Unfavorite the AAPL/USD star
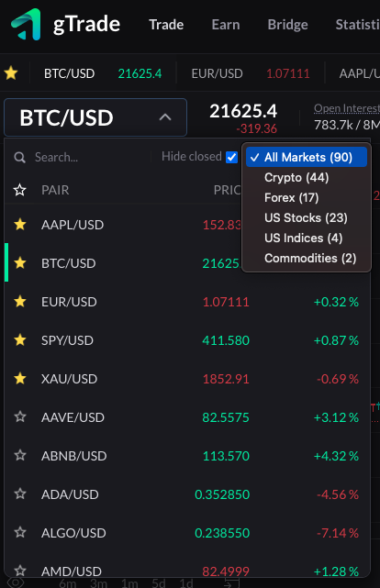This screenshot has height=588, width=380. coord(20,225)
